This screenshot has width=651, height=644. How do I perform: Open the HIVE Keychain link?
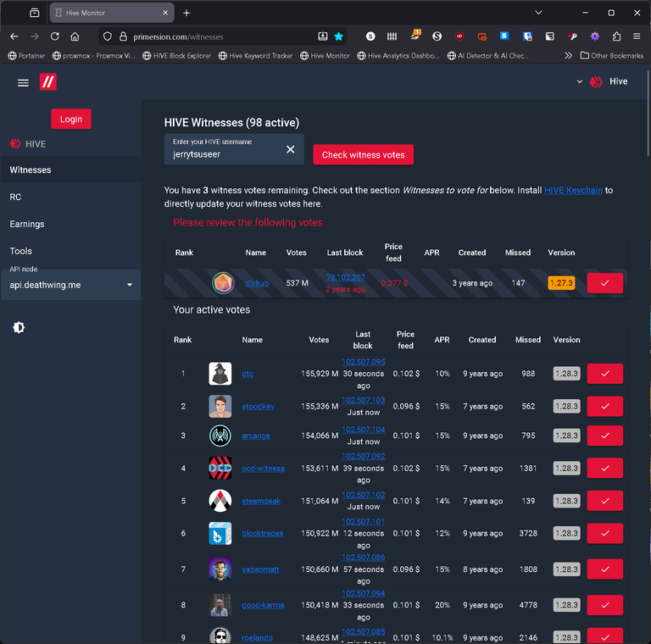tap(573, 191)
